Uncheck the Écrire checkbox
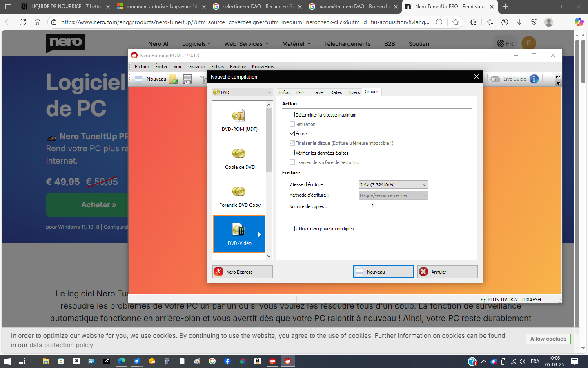This screenshot has width=588, height=368. coord(292,134)
